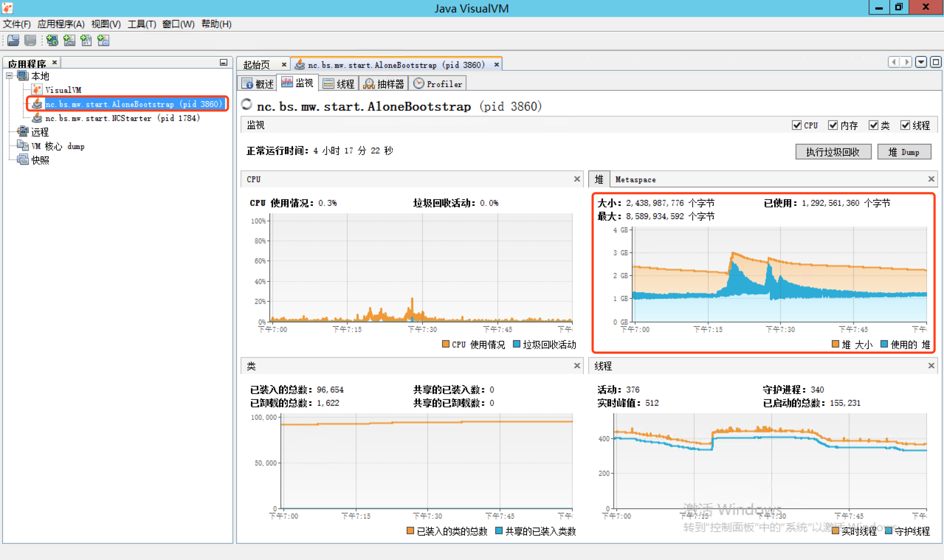The width and height of the screenshot is (944, 560).
Task: Click the 堆 大小 legend swatch
Action: [x=835, y=344]
